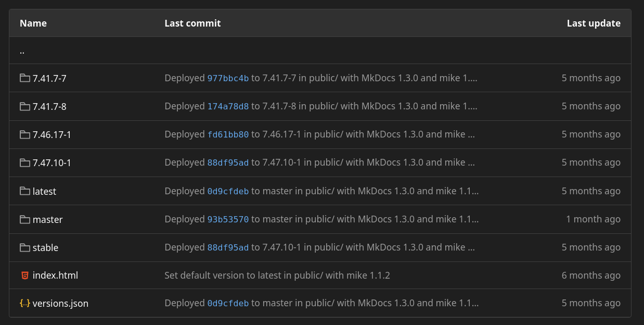The width and height of the screenshot is (644, 325).
Task: Click the JSON braces icon beside versions.json
Action: click(x=24, y=303)
